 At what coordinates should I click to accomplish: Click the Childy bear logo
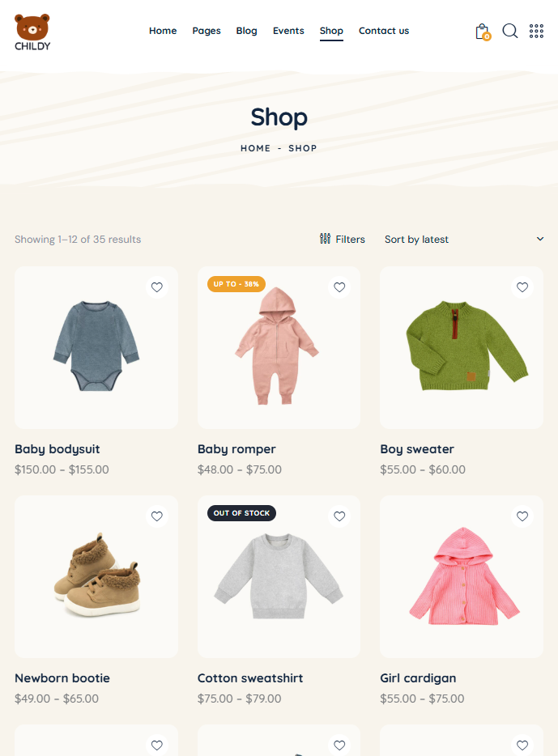click(32, 32)
